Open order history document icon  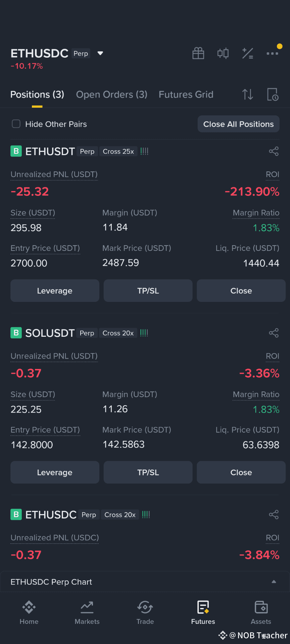[273, 95]
